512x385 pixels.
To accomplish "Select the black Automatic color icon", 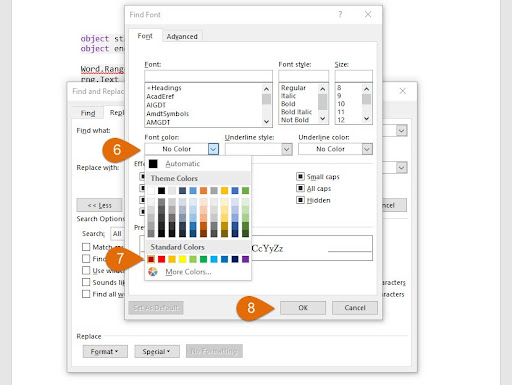I will pos(153,164).
